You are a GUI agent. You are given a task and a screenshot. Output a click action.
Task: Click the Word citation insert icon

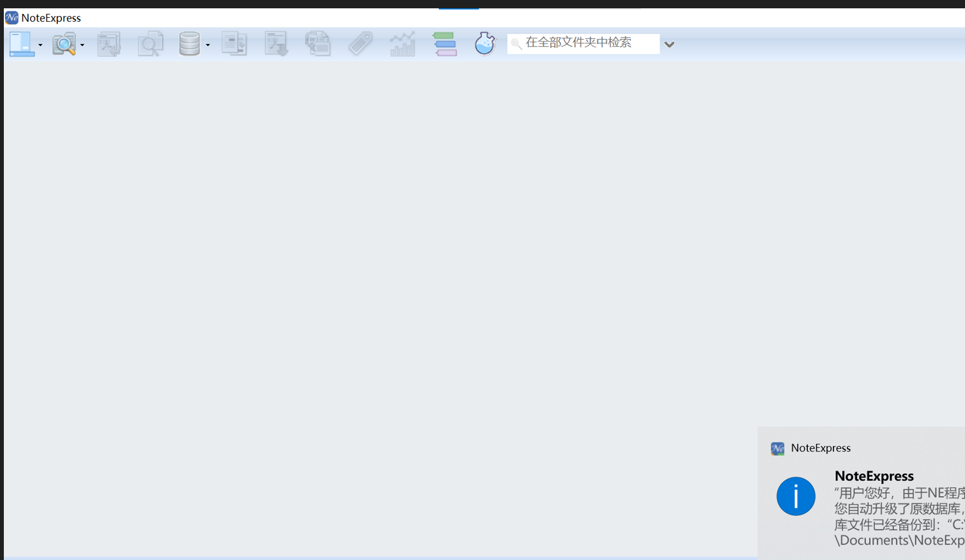[x=318, y=44]
